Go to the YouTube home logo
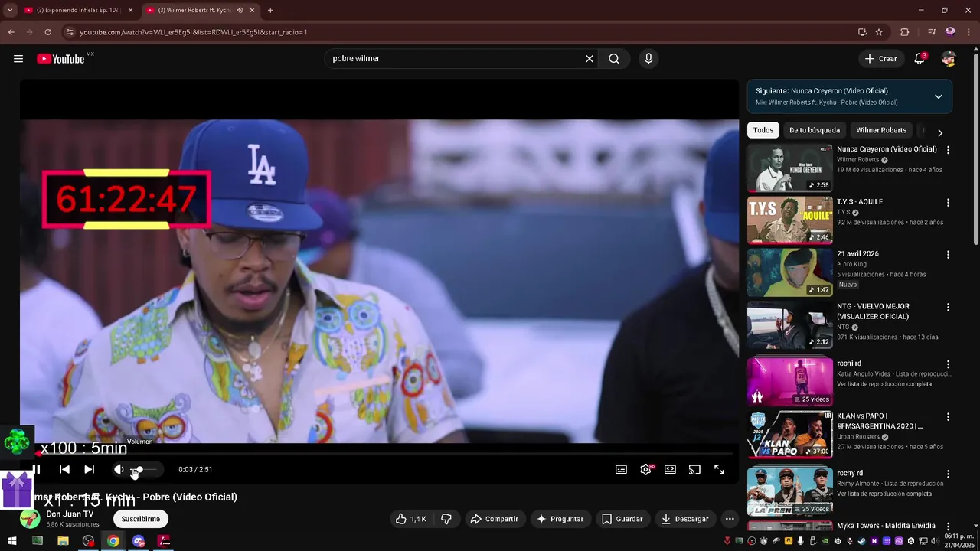The width and height of the screenshot is (980, 551). (60, 59)
